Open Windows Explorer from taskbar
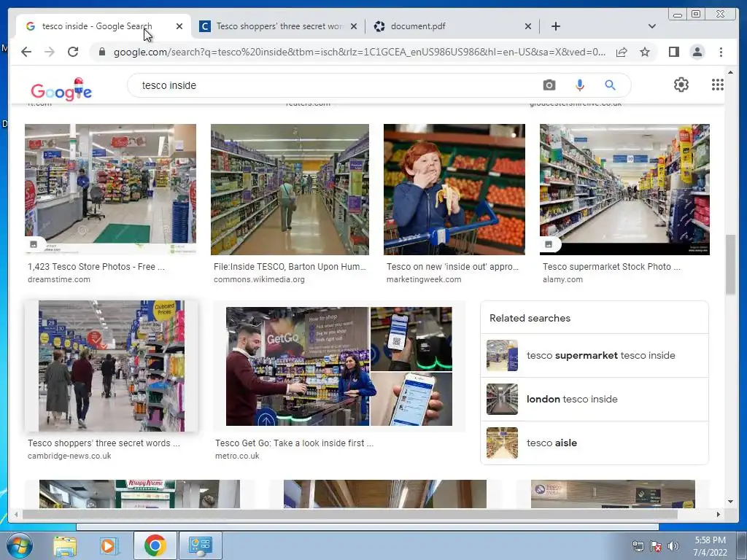The height and width of the screenshot is (560, 747). [65, 545]
